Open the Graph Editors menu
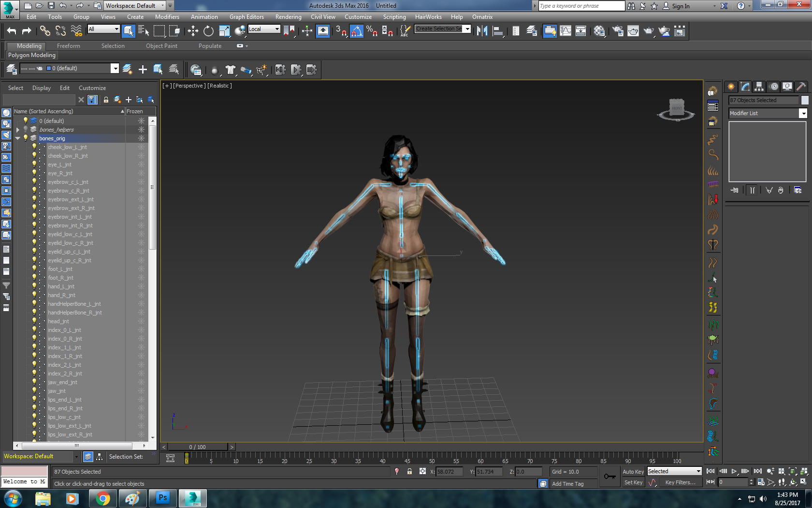This screenshot has height=508, width=812. coord(246,16)
